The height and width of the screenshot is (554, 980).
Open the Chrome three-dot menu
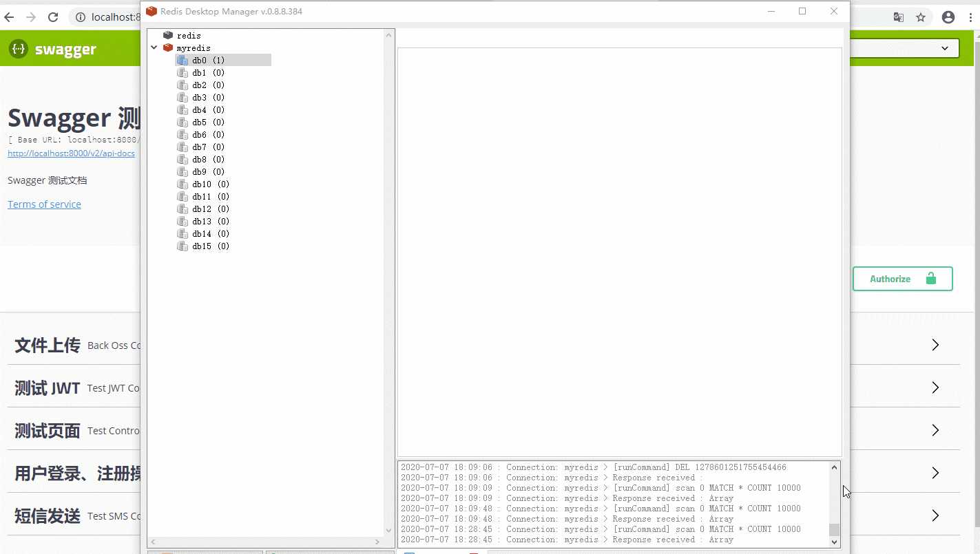click(970, 17)
